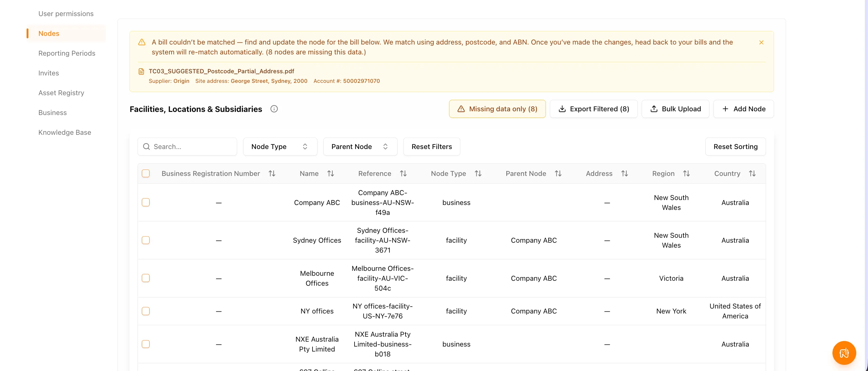This screenshot has height=371, width=868.
Task: Click Reset Filters button
Action: 432,147
